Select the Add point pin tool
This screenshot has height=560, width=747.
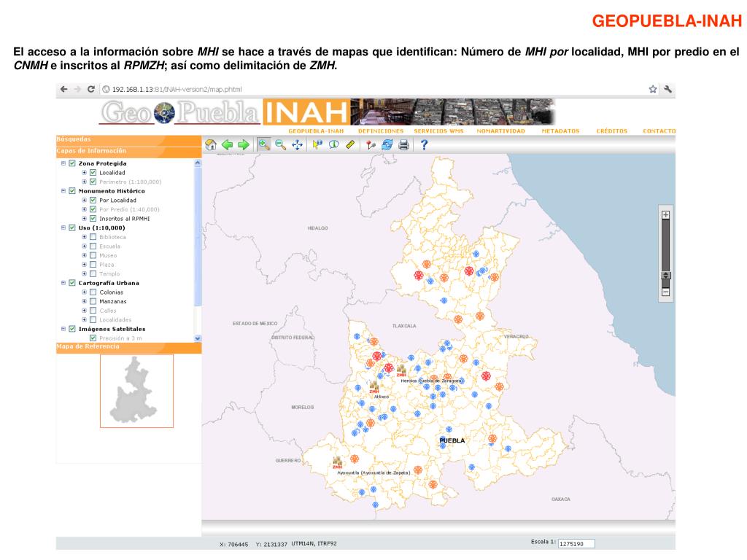point(371,145)
